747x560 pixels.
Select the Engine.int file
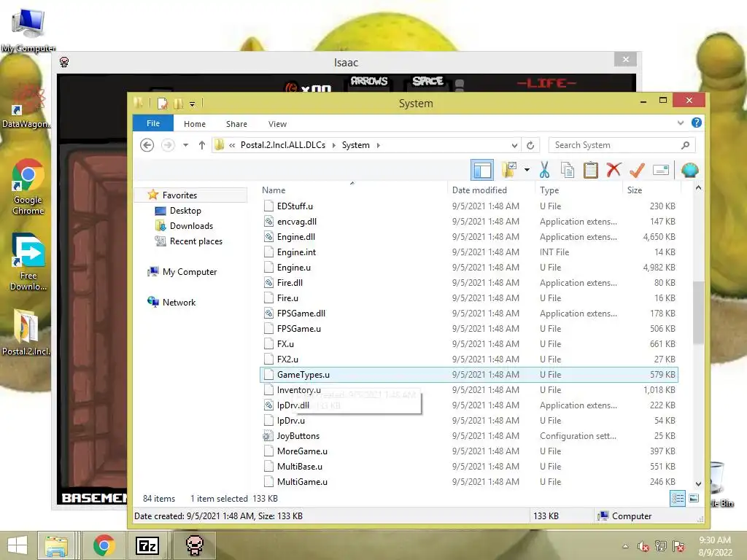tap(469, 252)
